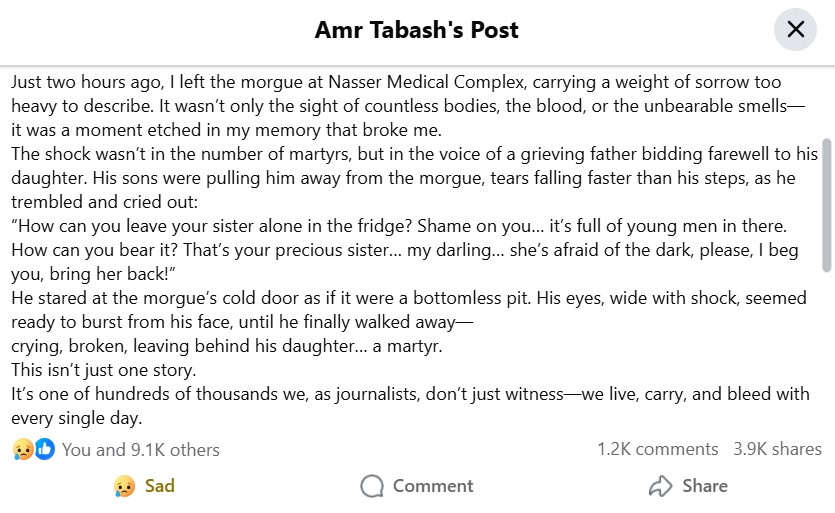Screen dimensions: 835x513
Task: Click the quoted line starting 'How can you leave'
Action: click(399, 226)
